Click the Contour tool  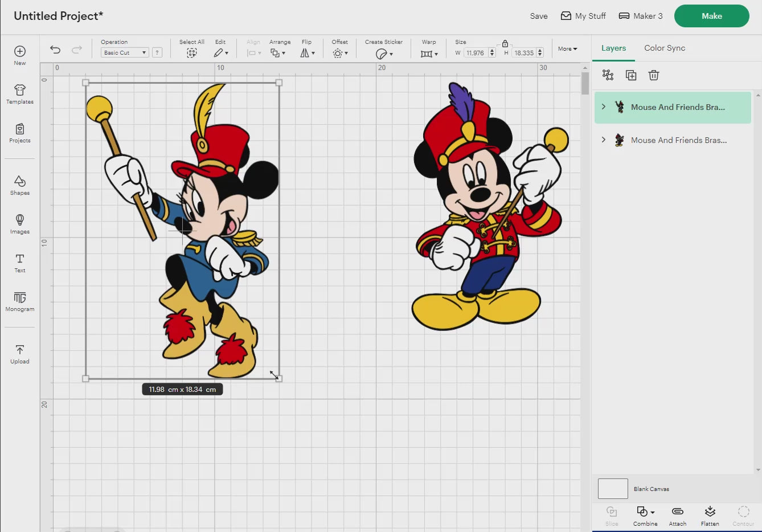pyautogui.click(x=743, y=515)
